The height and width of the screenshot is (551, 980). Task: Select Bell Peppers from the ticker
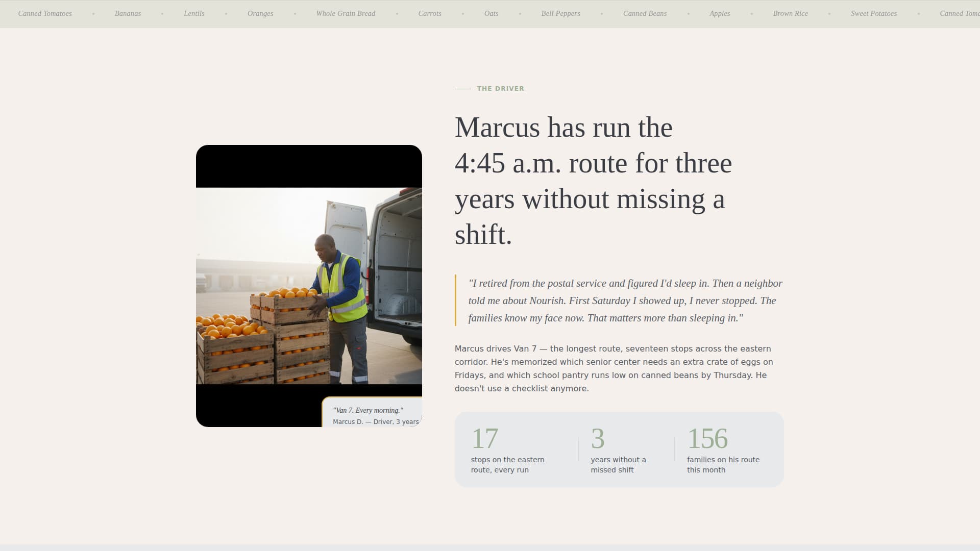pyautogui.click(x=560, y=13)
